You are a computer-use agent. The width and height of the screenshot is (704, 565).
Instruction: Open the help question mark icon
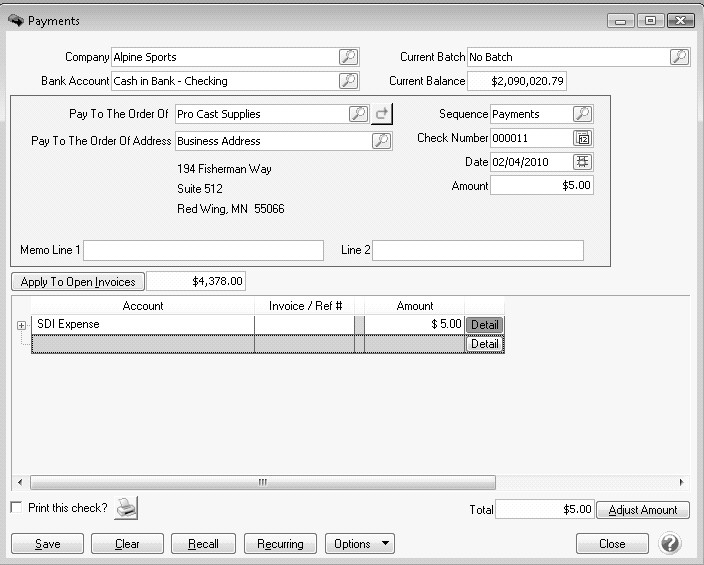(670, 544)
